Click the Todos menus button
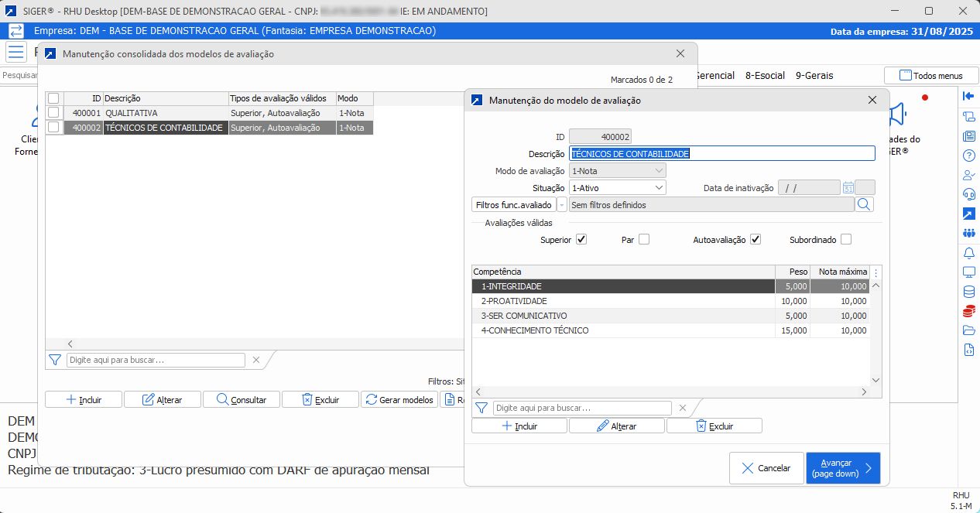980x513 pixels. point(930,76)
